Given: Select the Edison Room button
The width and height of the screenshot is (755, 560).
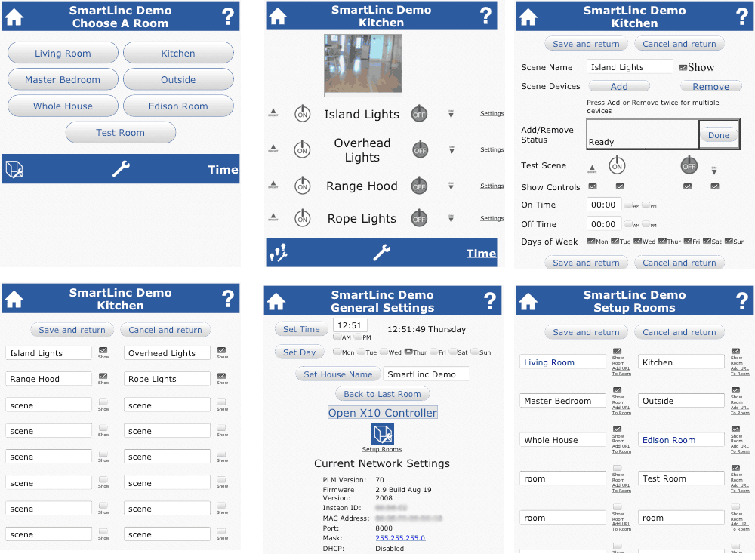Looking at the screenshot, I should pyautogui.click(x=178, y=106).
